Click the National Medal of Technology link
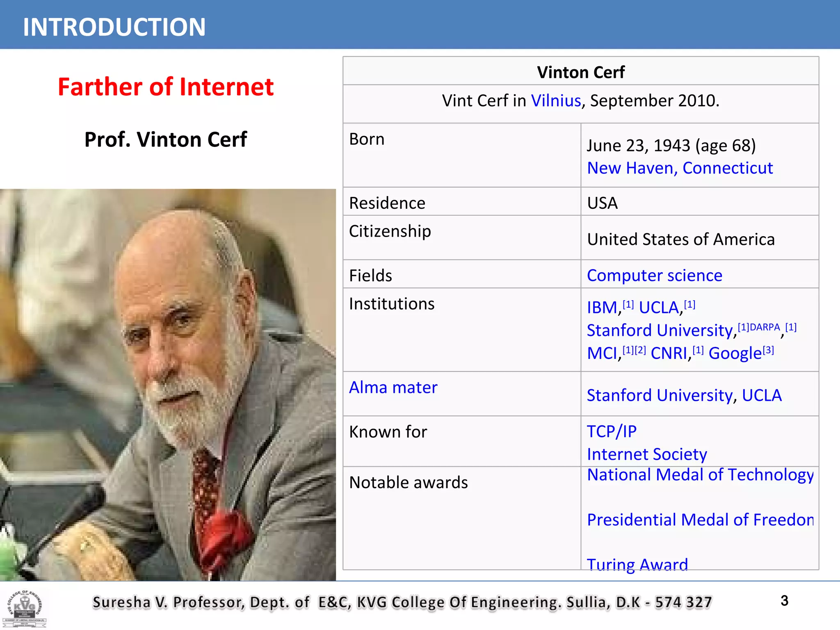This screenshot has width=840, height=630. tap(700, 475)
